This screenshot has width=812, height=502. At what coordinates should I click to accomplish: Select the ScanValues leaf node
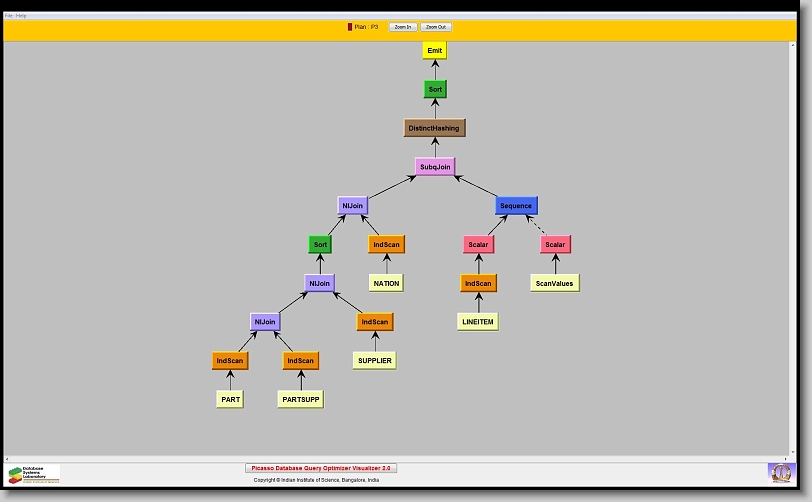pyautogui.click(x=555, y=283)
